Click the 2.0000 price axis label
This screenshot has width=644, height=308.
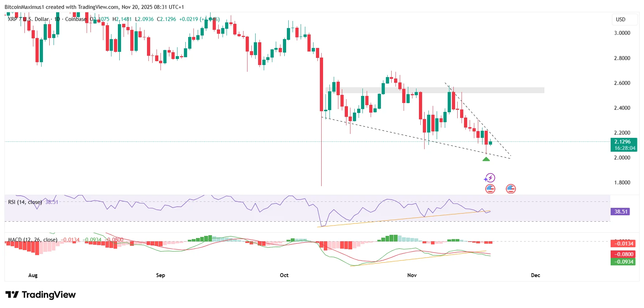[622, 158]
